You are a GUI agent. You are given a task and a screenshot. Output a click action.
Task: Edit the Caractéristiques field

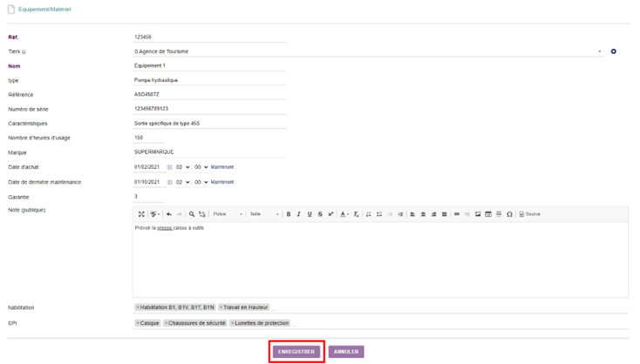(x=210, y=123)
